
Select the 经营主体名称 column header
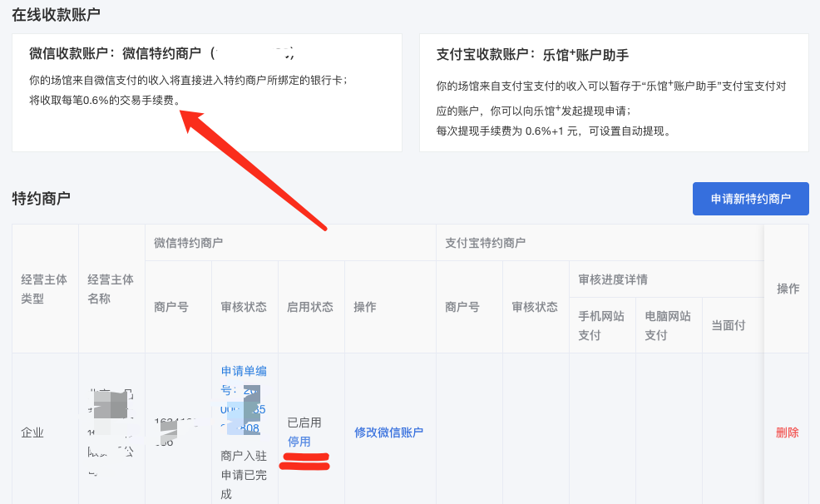[111, 289]
